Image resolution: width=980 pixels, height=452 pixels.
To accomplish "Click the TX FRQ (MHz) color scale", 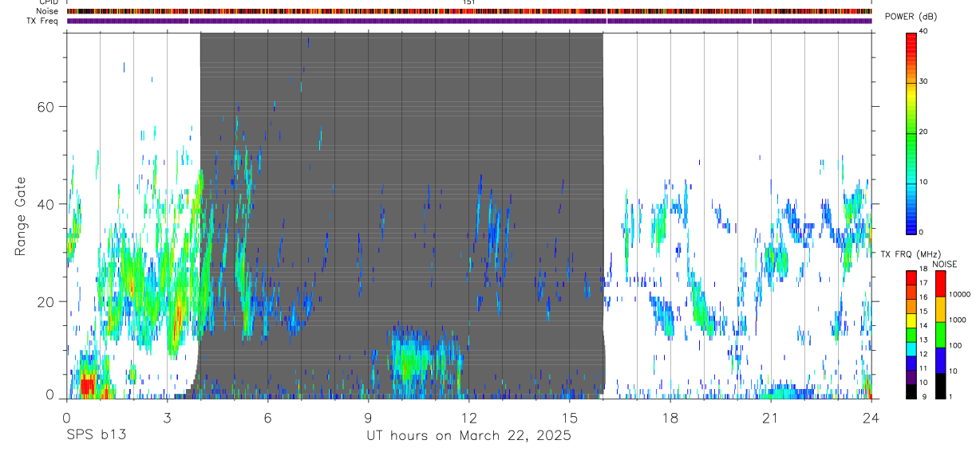I will 911,335.
